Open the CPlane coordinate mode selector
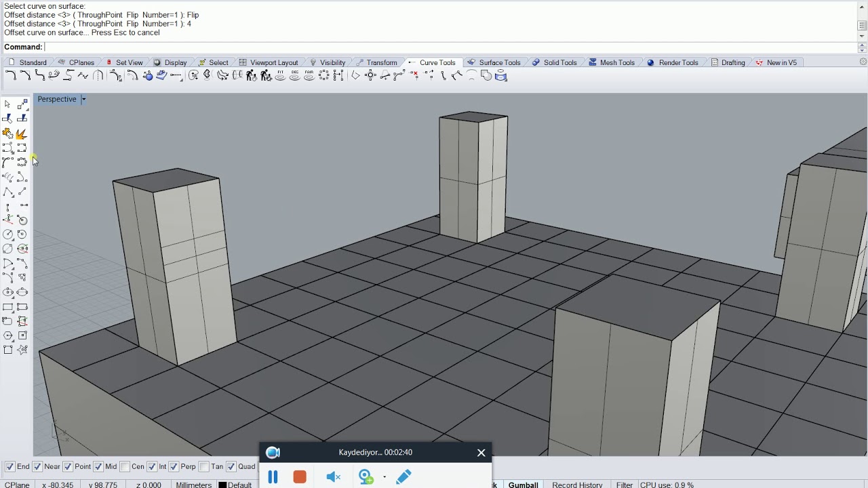Viewport: 868px width, 488px height. pyautogui.click(x=18, y=485)
